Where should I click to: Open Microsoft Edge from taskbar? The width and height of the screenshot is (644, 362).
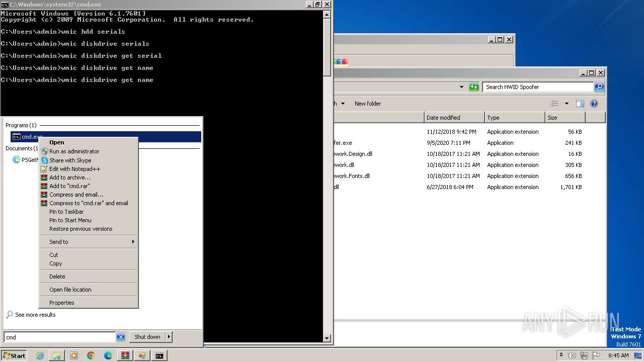pyautogui.click(x=108, y=355)
